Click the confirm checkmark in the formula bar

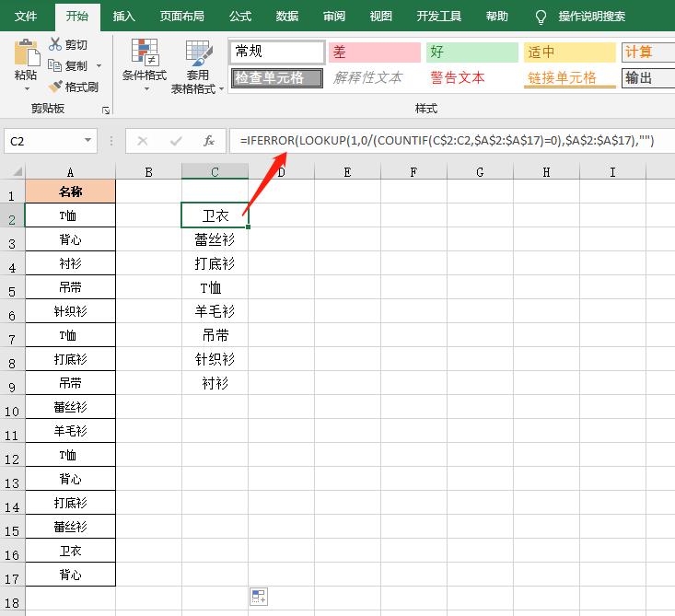click(176, 141)
